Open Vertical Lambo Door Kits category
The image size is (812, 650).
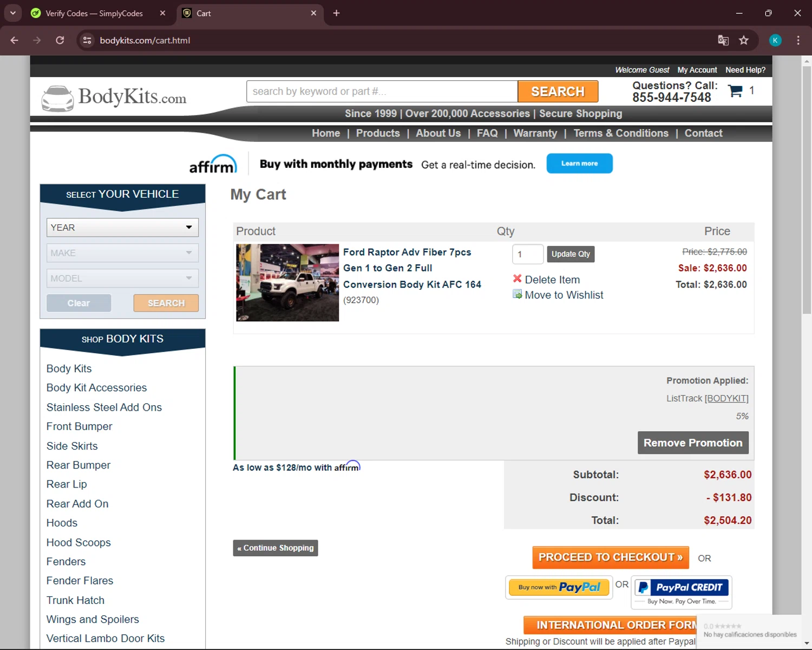(x=106, y=639)
